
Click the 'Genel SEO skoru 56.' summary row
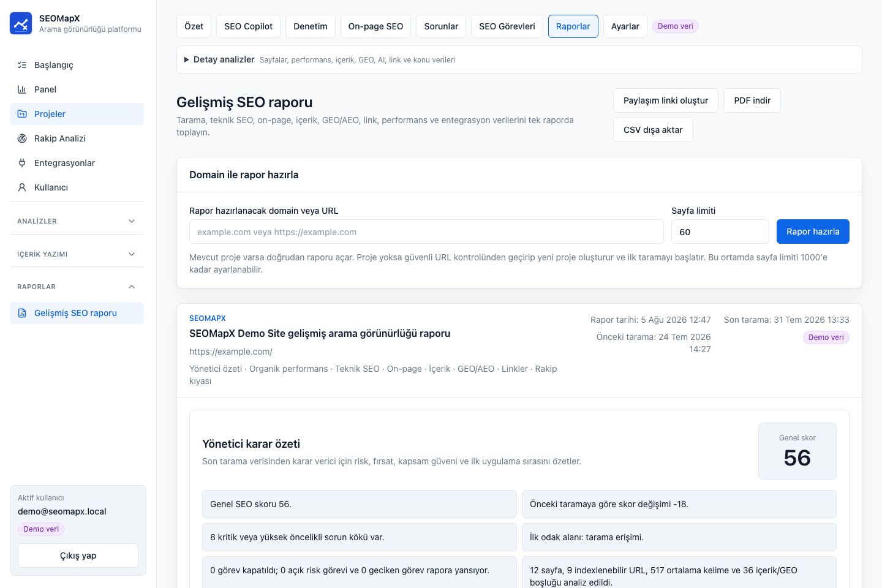[360, 504]
